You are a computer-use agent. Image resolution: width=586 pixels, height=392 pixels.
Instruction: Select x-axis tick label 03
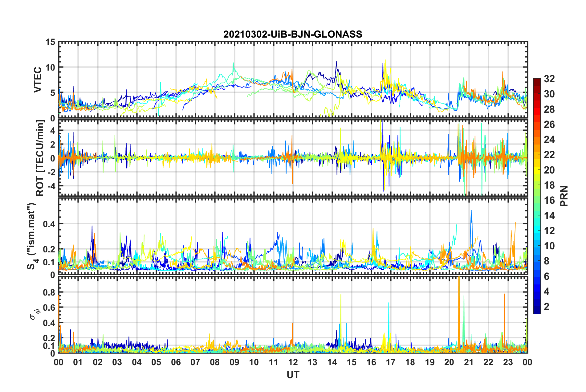(117, 362)
